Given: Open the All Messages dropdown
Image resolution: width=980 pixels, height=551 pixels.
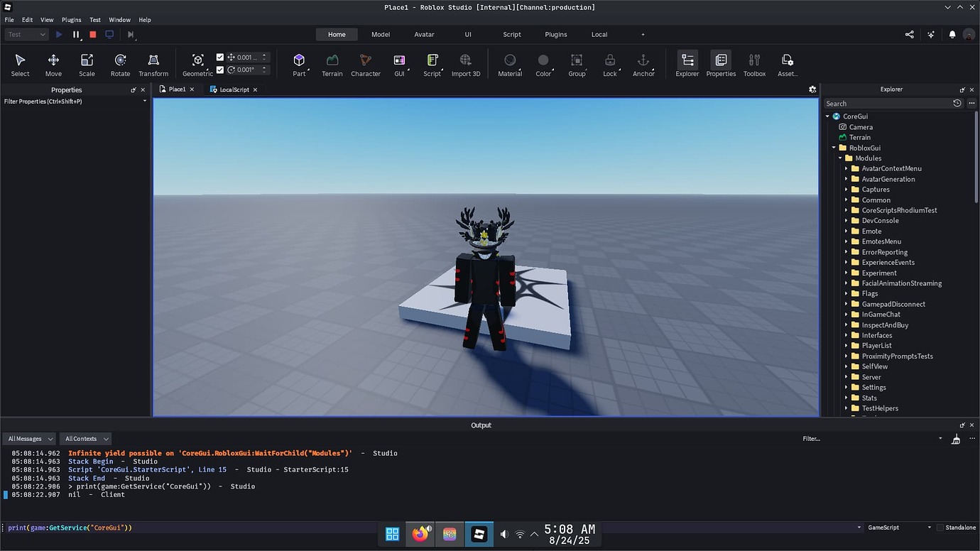Looking at the screenshot, I should (29, 439).
